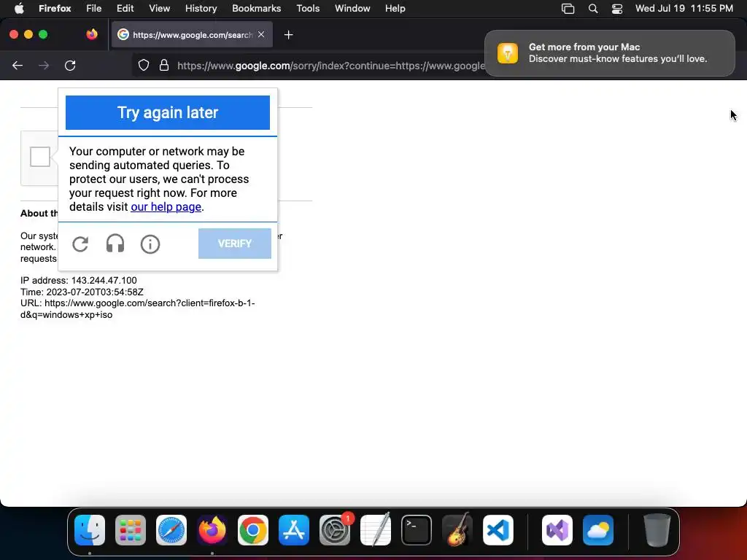The width and height of the screenshot is (747, 560).
Task: Open Control Center in menu bar
Action: click(617, 9)
